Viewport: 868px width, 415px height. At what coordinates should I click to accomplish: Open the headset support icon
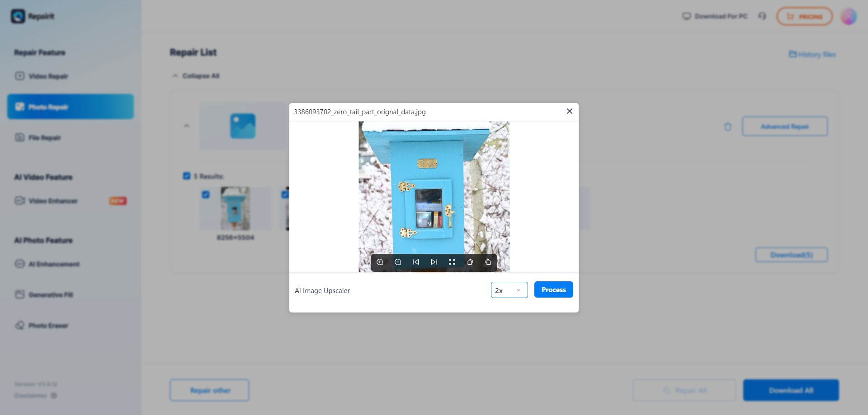762,16
